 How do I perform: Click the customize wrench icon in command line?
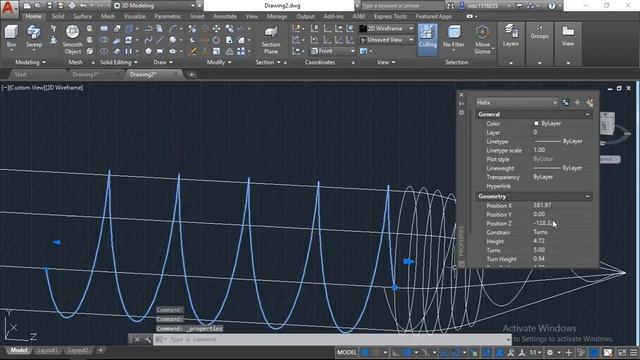point(147,340)
